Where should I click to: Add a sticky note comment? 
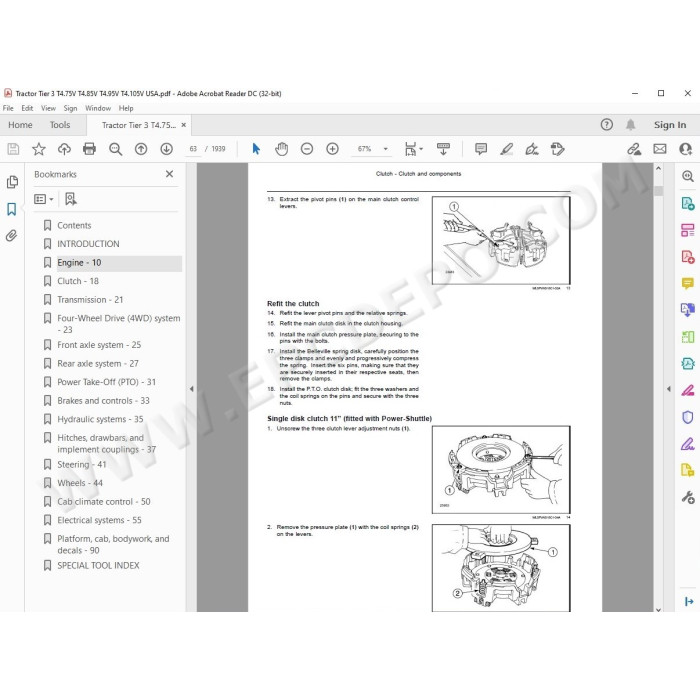pyautogui.click(x=481, y=149)
